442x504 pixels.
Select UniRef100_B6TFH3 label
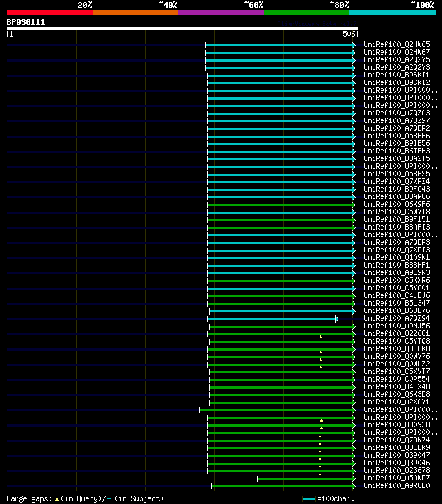(x=396, y=151)
